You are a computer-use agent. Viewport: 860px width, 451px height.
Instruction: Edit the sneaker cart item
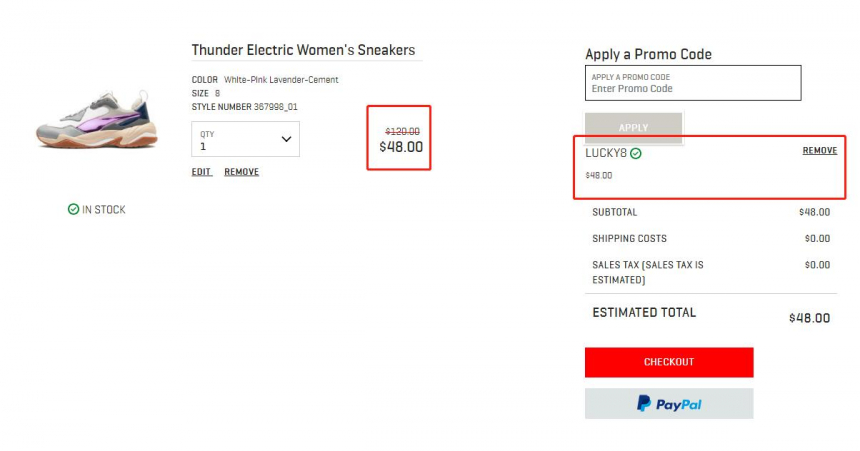click(x=201, y=172)
